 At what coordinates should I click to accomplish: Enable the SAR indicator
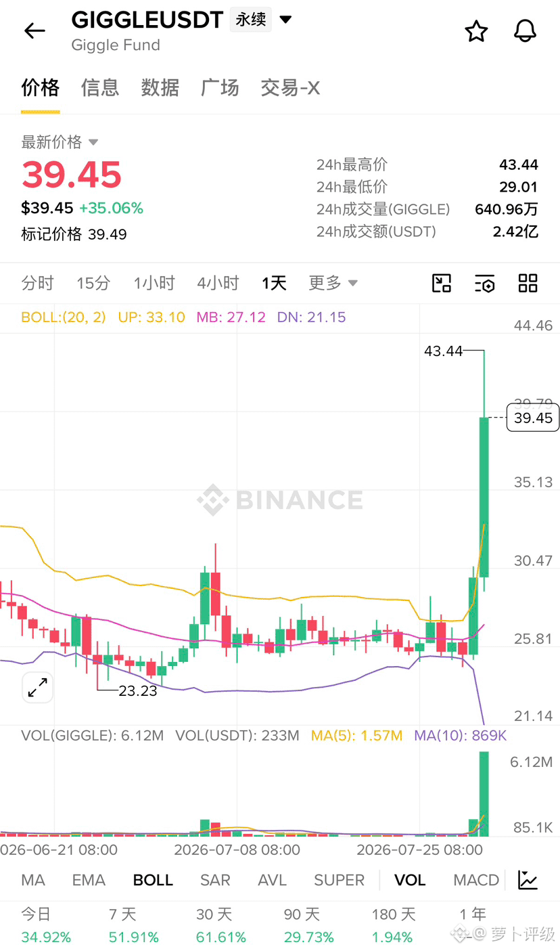coord(215,880)
